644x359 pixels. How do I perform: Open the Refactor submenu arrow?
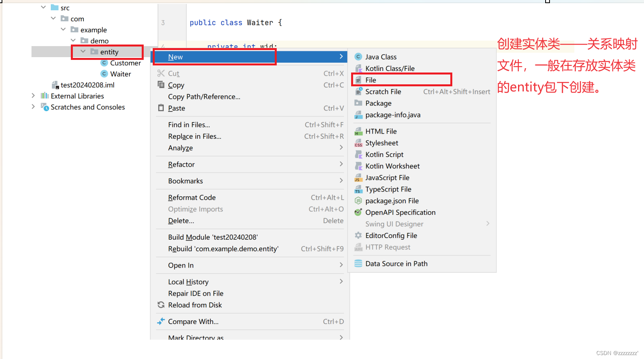(x=341, y=164)
